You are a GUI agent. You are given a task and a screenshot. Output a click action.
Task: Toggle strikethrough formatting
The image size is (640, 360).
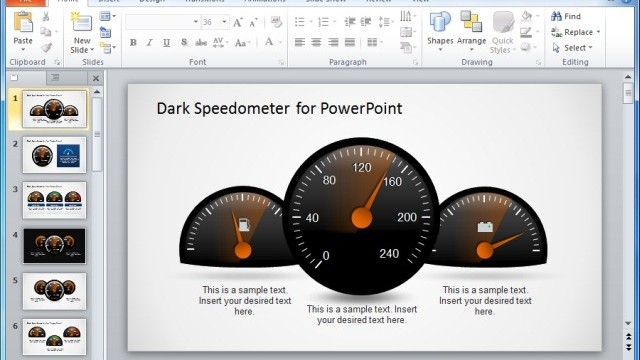201,42
